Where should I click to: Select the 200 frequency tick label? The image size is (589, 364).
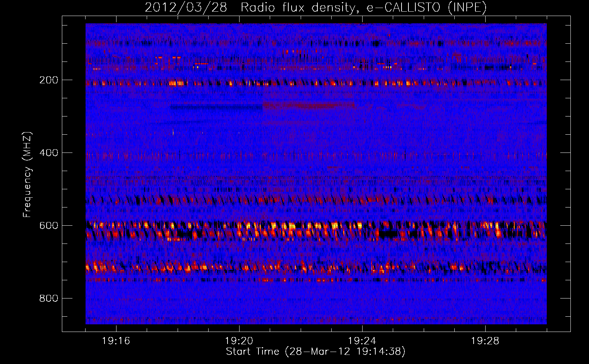(x=49, y=80)
